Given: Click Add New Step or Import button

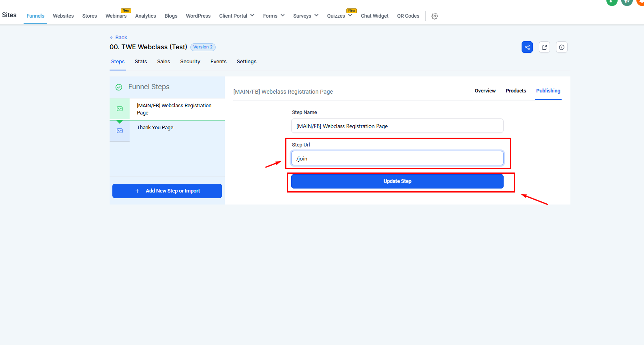Looking at the screenshot, I should pos(167,191).
